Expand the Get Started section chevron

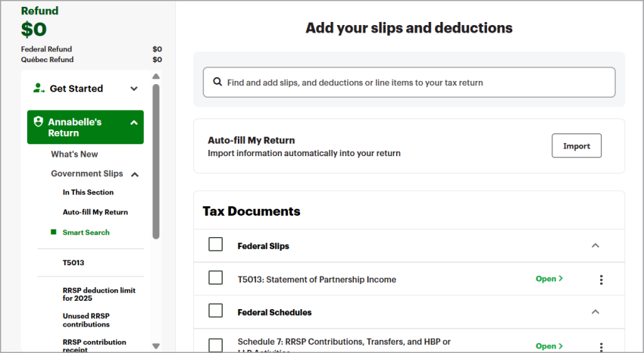point(134,89)
